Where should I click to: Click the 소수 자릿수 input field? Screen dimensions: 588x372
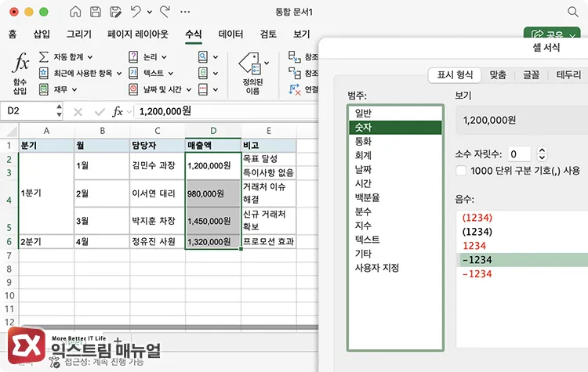point(519,154)
